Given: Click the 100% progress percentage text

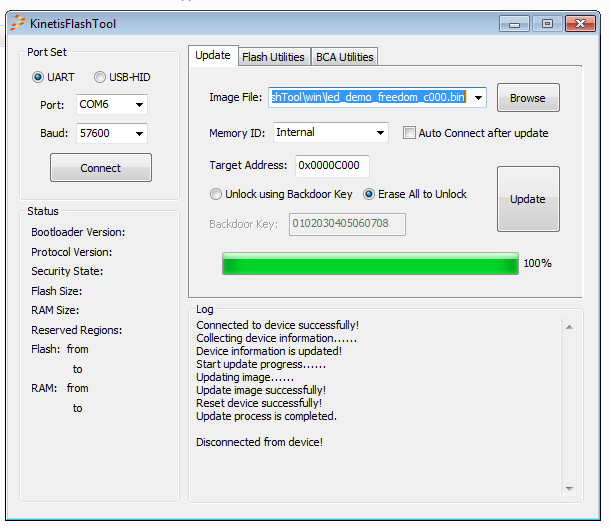Looking at the screenshot, I should [x=537, y=263].
